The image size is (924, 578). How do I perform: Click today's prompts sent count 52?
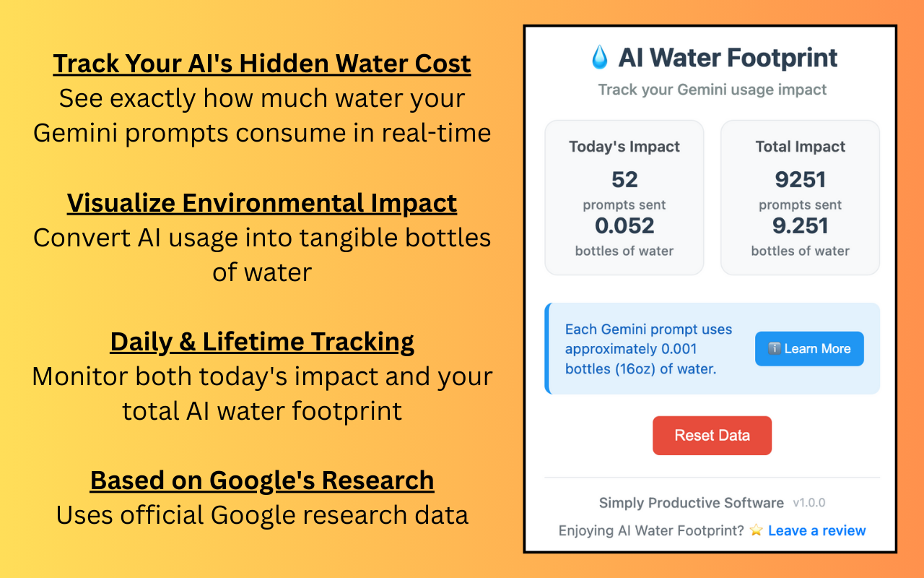pos(624,179)
